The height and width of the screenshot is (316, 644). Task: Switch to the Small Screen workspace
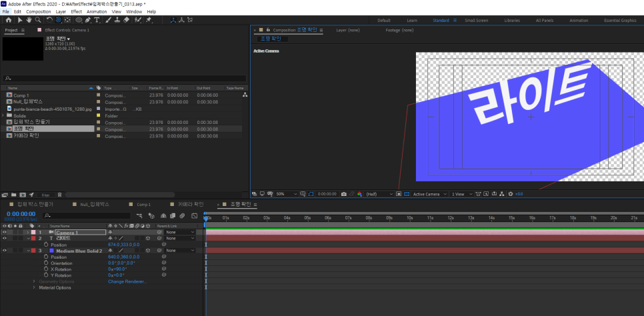477,21
